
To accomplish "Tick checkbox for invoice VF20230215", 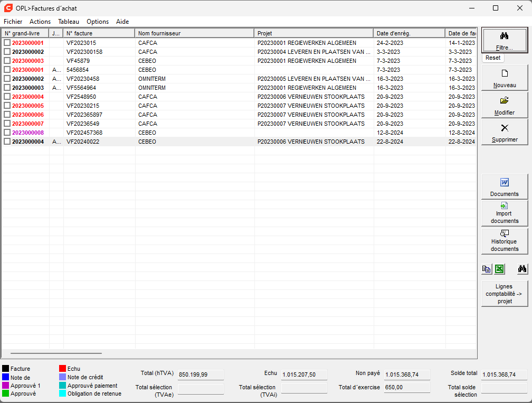I will click(x=7, y=106).
